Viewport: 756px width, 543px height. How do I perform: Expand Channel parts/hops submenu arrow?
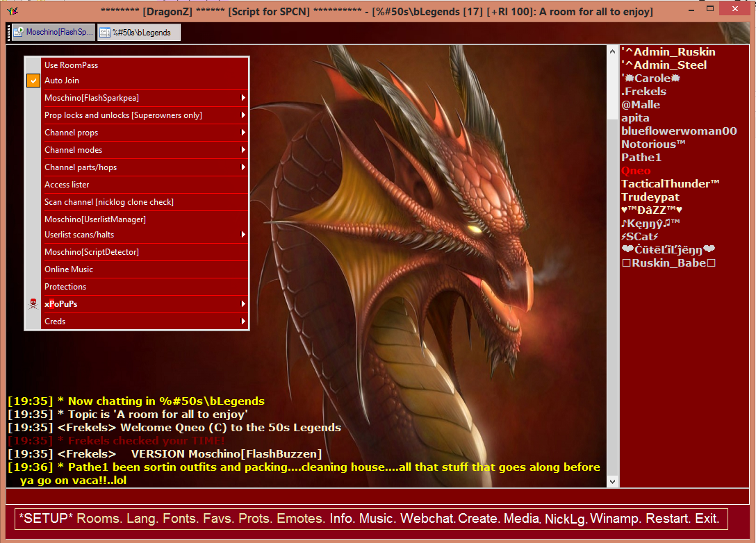[x=243, y=167]
